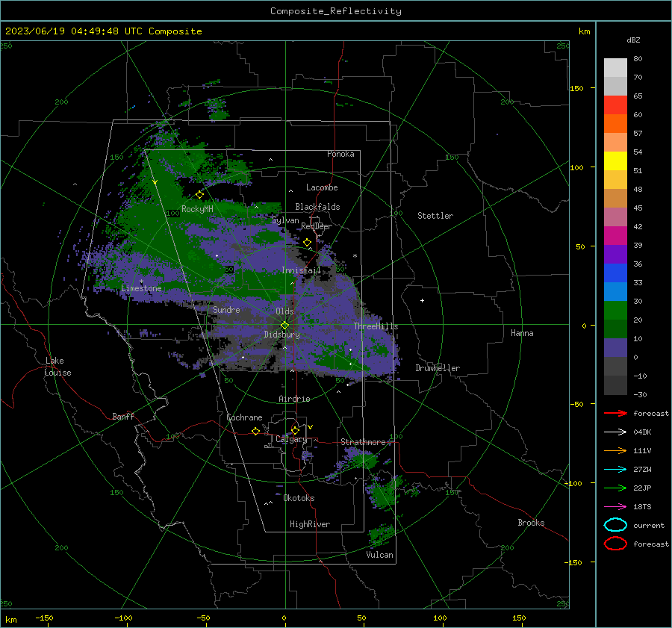Viewport: 672px width, 628px height.
Task: Click the Banff town label
Action: pyautogui.click(x=123, y=416)
